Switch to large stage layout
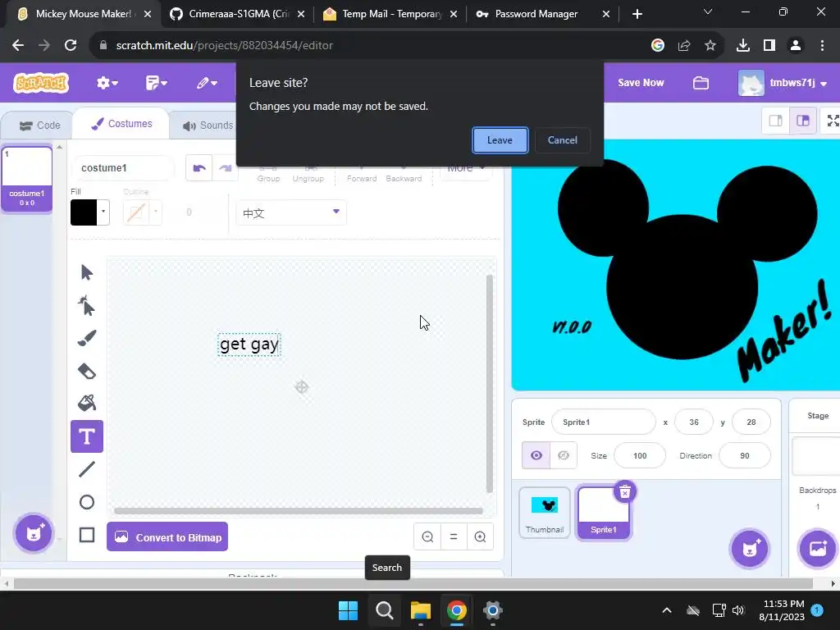The height and width of the screenshot is (630, 840). tap(803, 121)
